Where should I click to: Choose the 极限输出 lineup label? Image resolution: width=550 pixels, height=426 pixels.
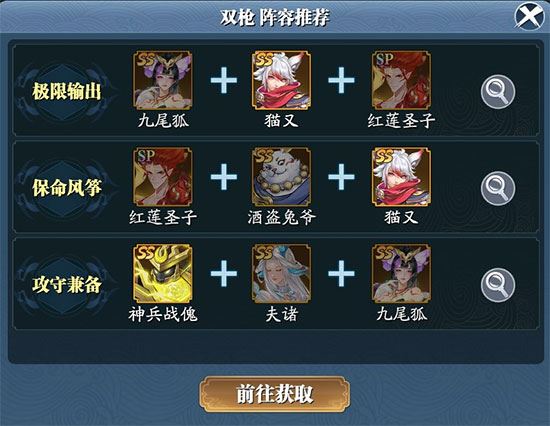tap(67, 92)
